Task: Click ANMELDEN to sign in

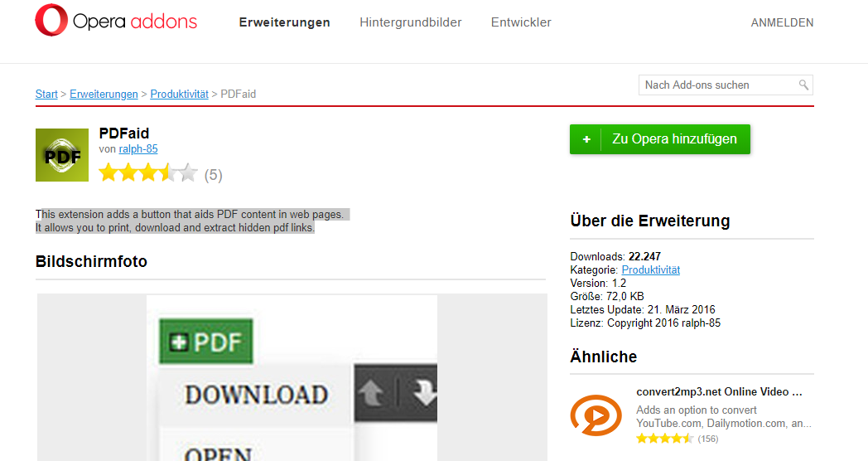Action: (x=782, y=22)
